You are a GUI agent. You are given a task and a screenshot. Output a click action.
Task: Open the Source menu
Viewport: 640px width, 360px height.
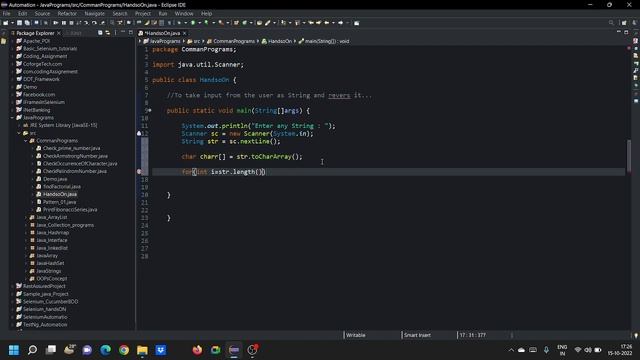(x=42, y=13)
